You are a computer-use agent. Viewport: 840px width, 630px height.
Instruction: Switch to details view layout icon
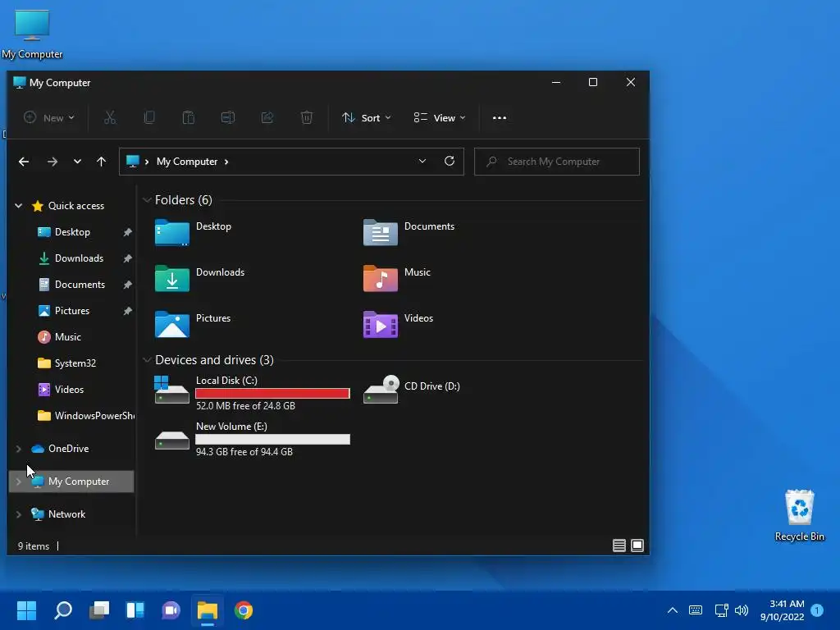point(619,546)
